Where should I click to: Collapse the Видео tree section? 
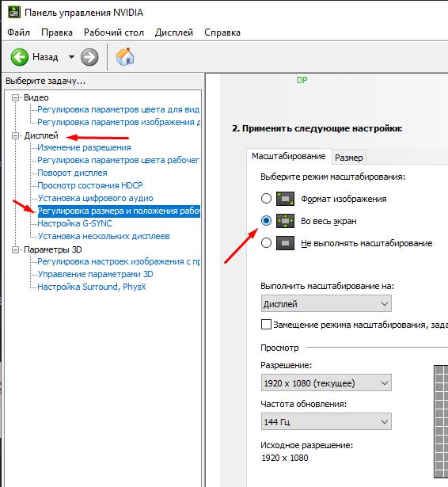(x=15, y=98)
